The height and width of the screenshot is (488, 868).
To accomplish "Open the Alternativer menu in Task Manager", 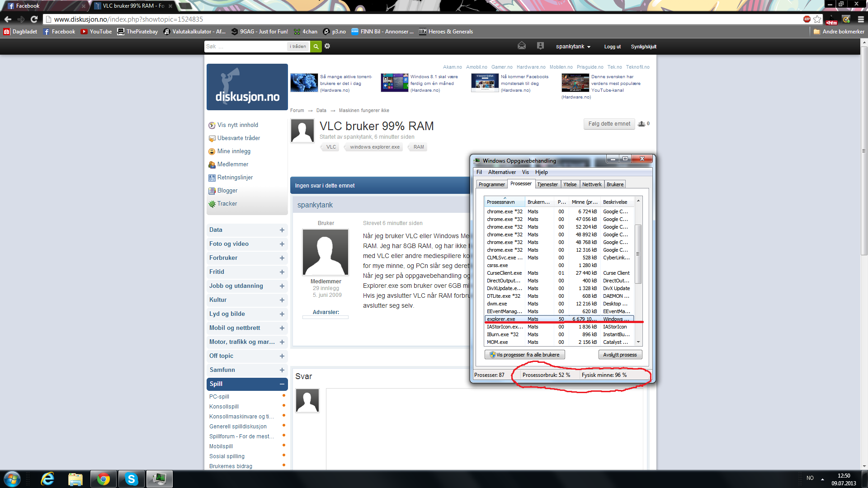I will [502, 172].
